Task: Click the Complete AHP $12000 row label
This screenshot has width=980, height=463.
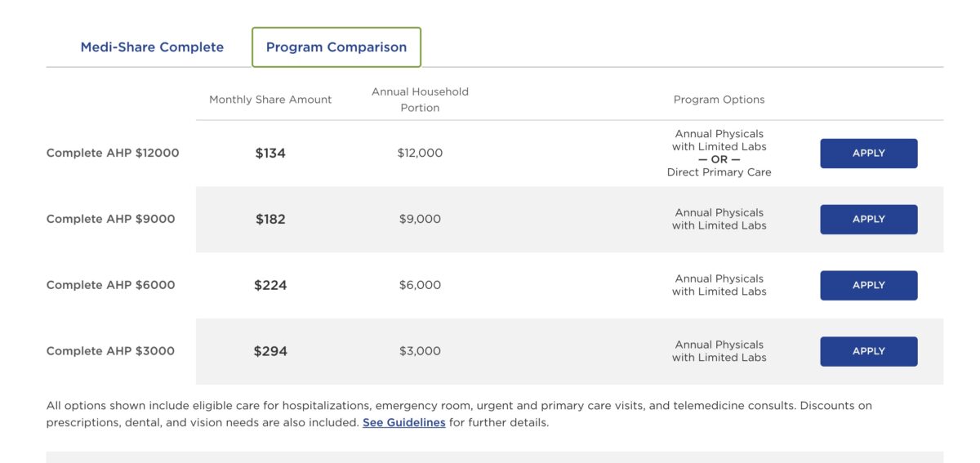Action: [x=113, y=153]
